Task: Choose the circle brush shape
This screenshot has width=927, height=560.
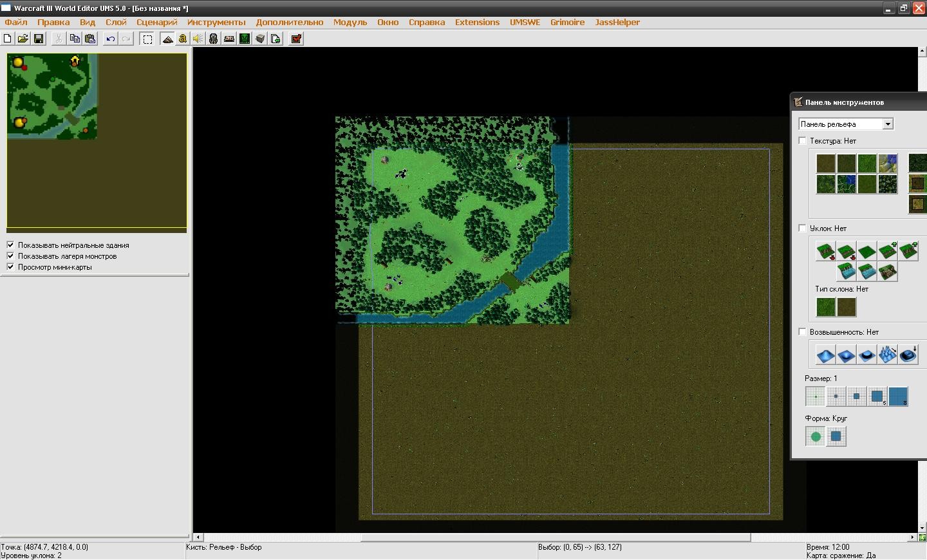Action: [x=816, y=436]
